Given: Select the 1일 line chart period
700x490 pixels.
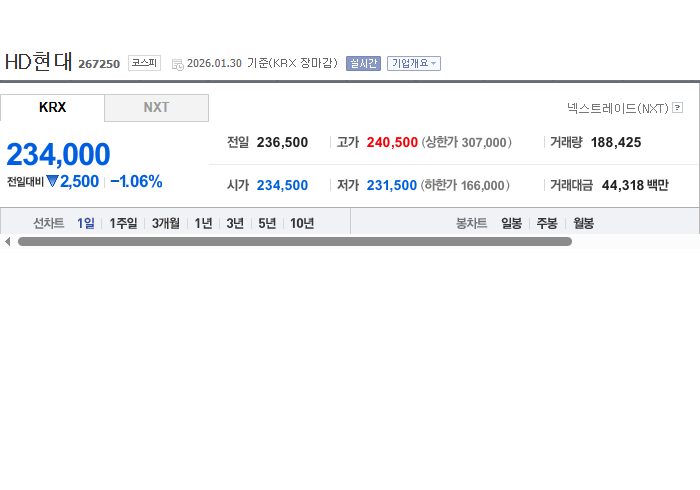Looking at the screenshot, I should [x=86, y=223].
